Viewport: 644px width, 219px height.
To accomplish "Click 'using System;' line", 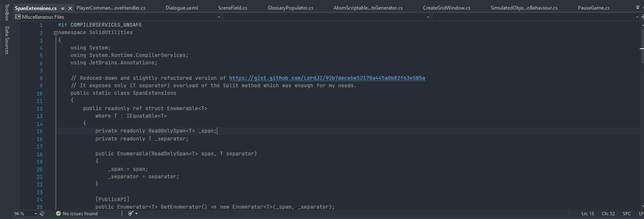I will 91,48.
